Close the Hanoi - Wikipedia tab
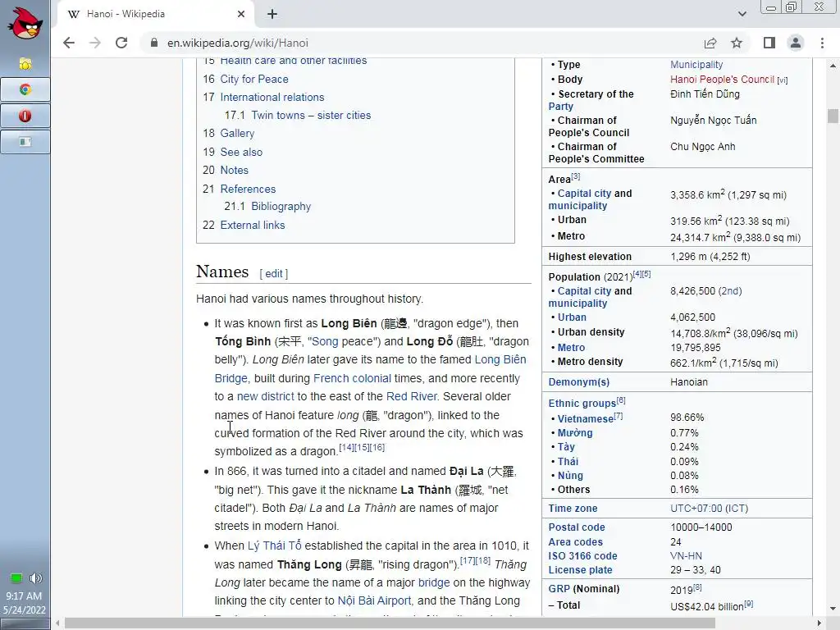This screenshot has height=630, width=840. click(x=241, y=14)
